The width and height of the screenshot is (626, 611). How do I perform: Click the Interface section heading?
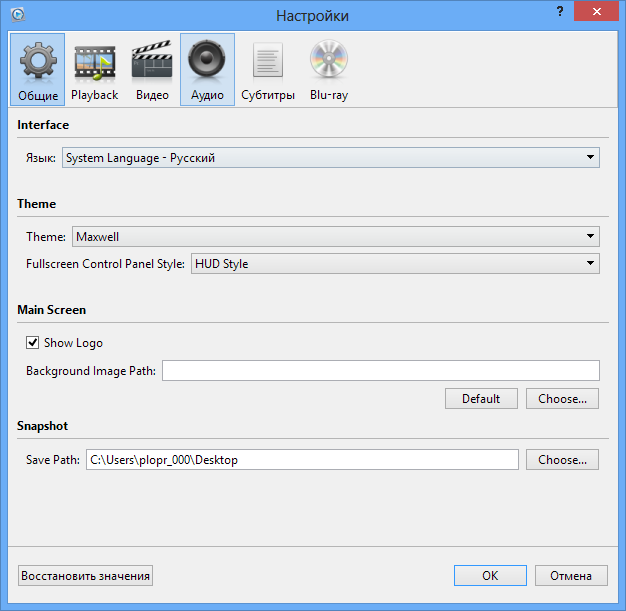click(43, 125)
